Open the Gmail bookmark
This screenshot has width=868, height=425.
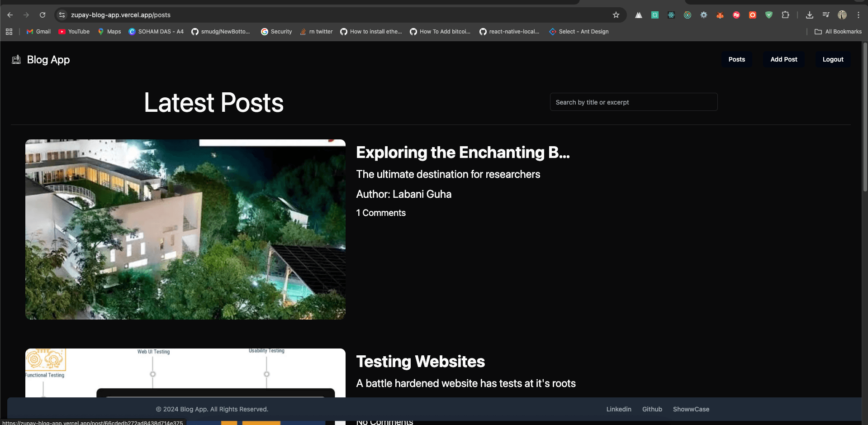coord(39,32)
